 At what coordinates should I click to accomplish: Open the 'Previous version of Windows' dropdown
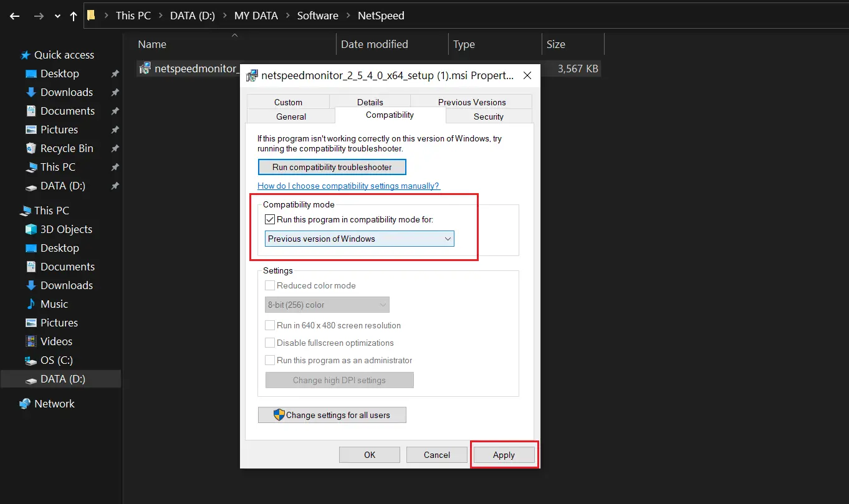360,239
